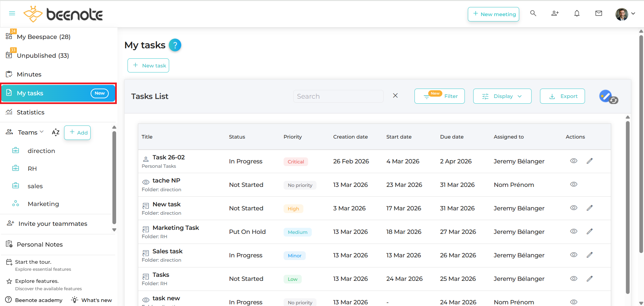Viewport: 644px width, 306px height.
Task: Click the Beenote logo
Action: coord(63,14)
